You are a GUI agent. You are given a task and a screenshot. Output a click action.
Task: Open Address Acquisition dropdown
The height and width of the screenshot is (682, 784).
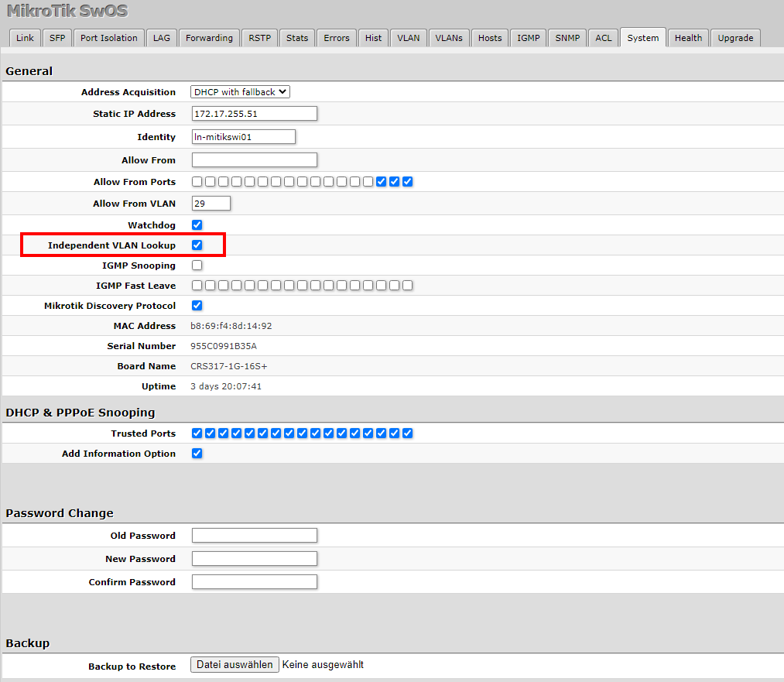(x=240, y=92)
